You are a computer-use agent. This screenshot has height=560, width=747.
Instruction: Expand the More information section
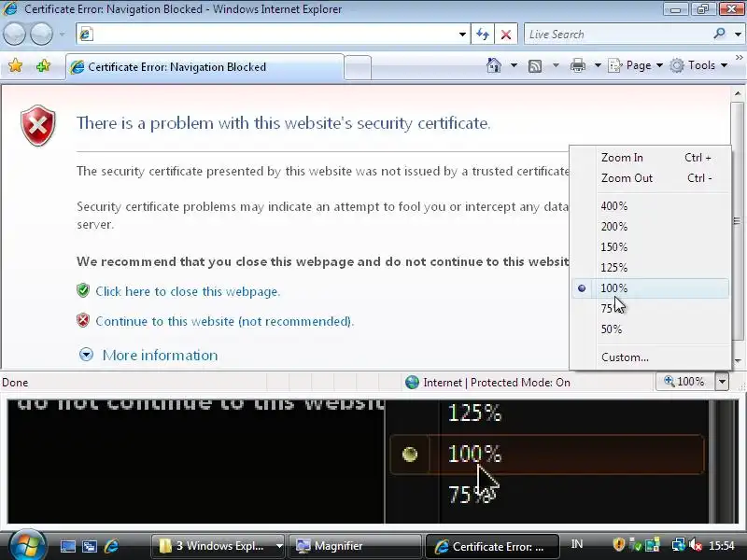(x=148, y=356)
